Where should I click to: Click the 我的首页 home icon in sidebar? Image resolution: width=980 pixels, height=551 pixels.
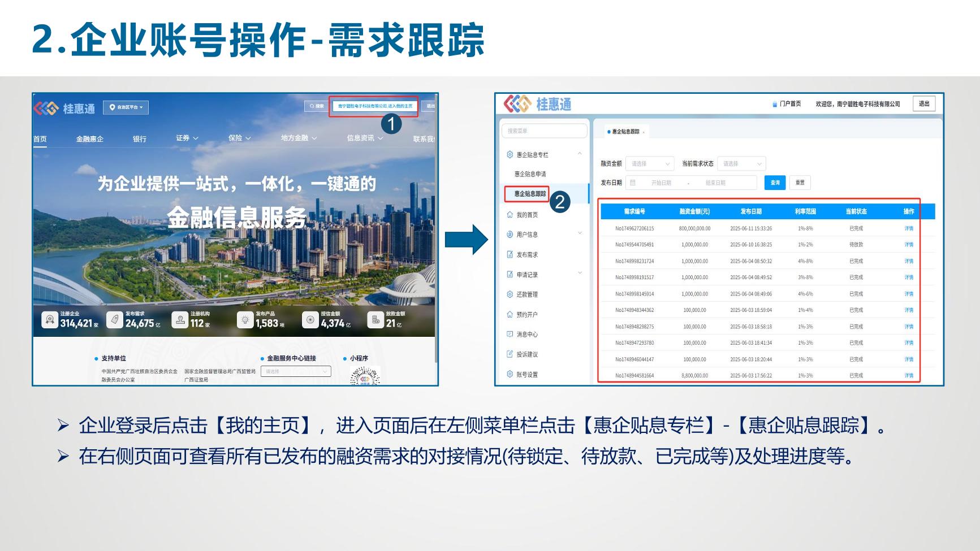point(510,215)
